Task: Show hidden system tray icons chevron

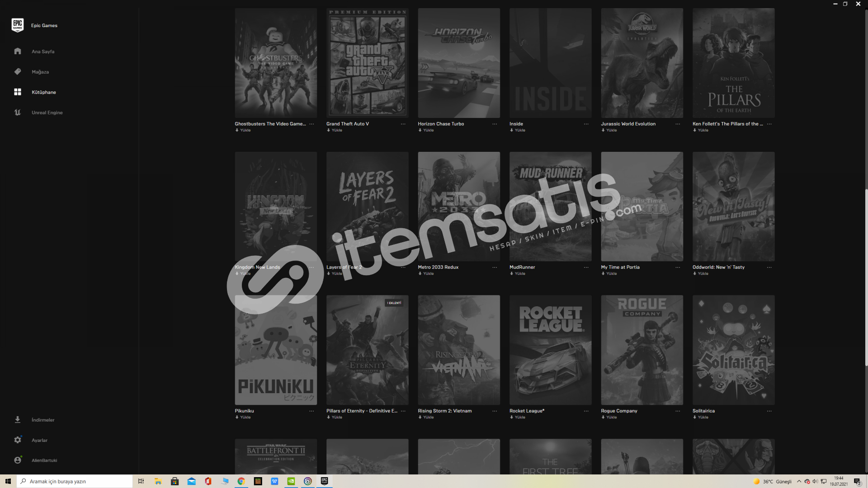Action: tap(799, 482)
